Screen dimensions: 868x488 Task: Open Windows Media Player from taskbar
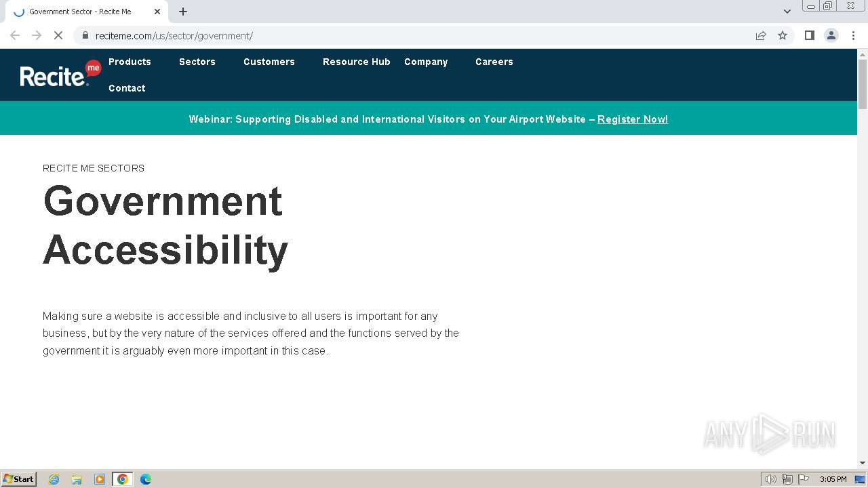[x=100, y=479]
